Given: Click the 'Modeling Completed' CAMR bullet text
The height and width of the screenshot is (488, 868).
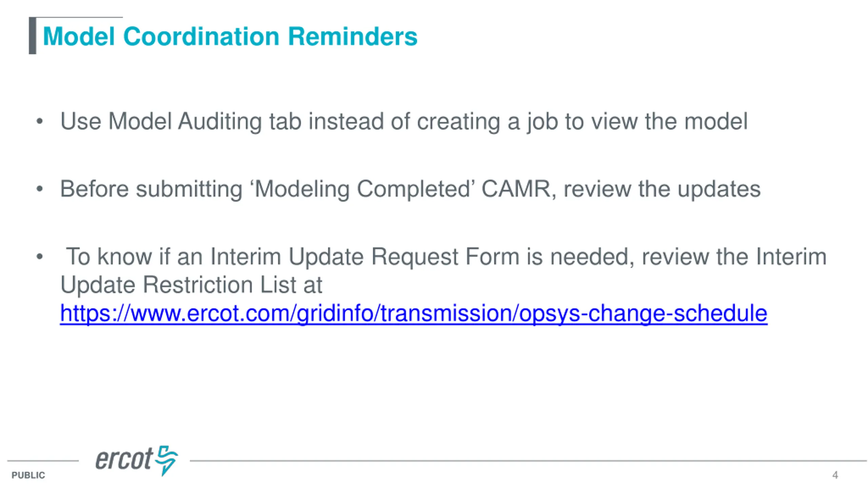Looking at the screenshot, I should (x=410, y=189).
